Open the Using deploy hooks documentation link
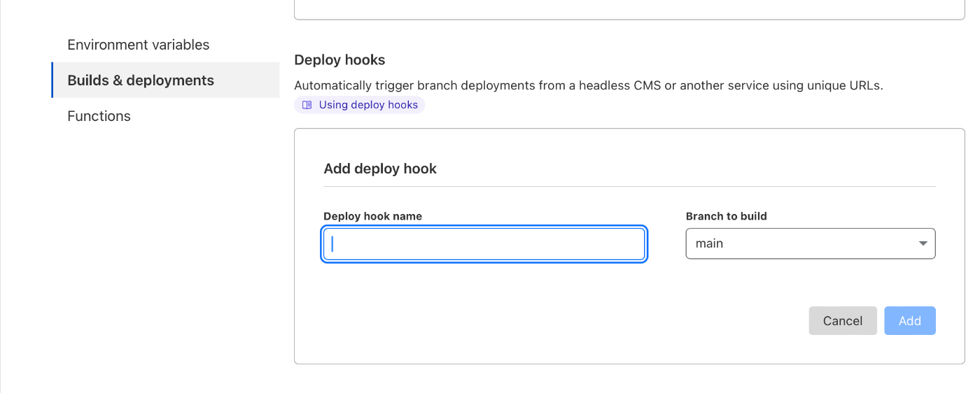This screenshot has width=980, height=393. click(x=359, y=105)
